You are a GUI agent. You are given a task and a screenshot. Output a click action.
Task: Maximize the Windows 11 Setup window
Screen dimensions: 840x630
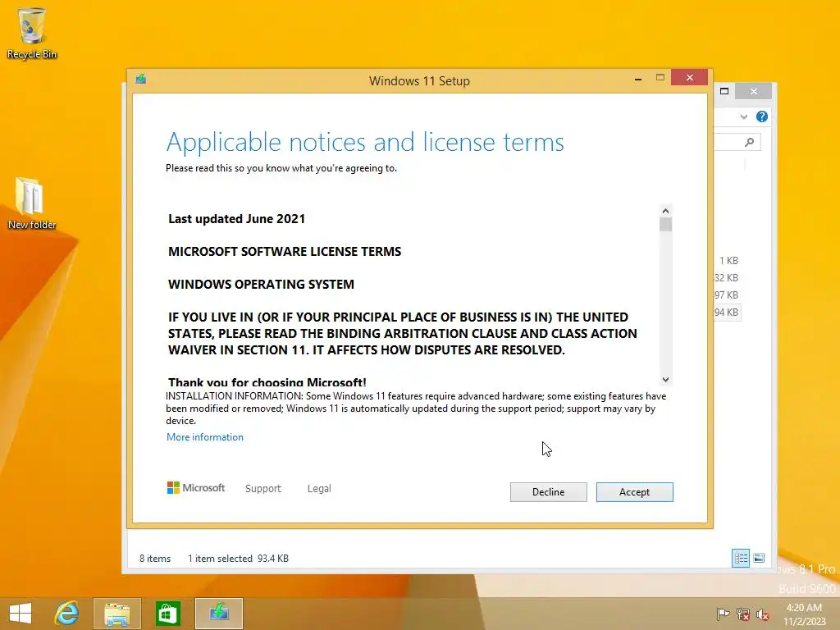click(x=660, y=78)
